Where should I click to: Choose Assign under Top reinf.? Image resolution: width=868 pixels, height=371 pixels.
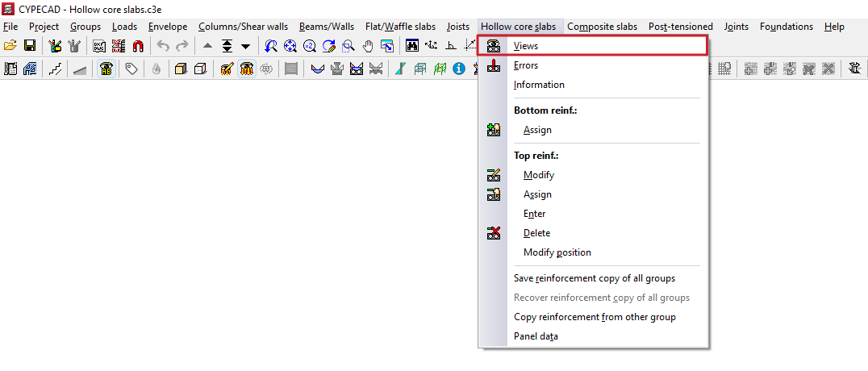[593, 194]
